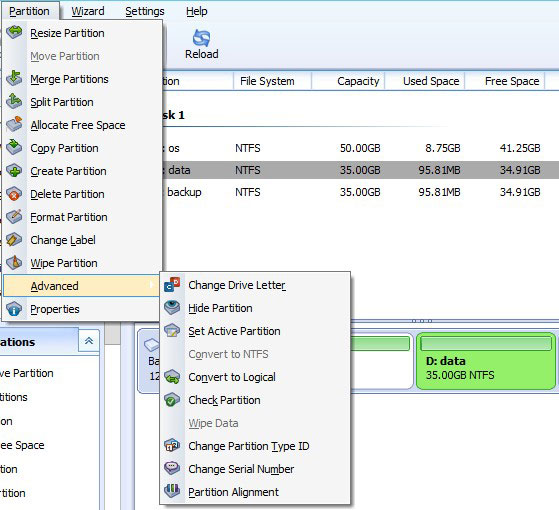Choose Change Serial Number entry
Image resolution: width=559 pixels, height=510 pixels.
[x=255, y=469]
